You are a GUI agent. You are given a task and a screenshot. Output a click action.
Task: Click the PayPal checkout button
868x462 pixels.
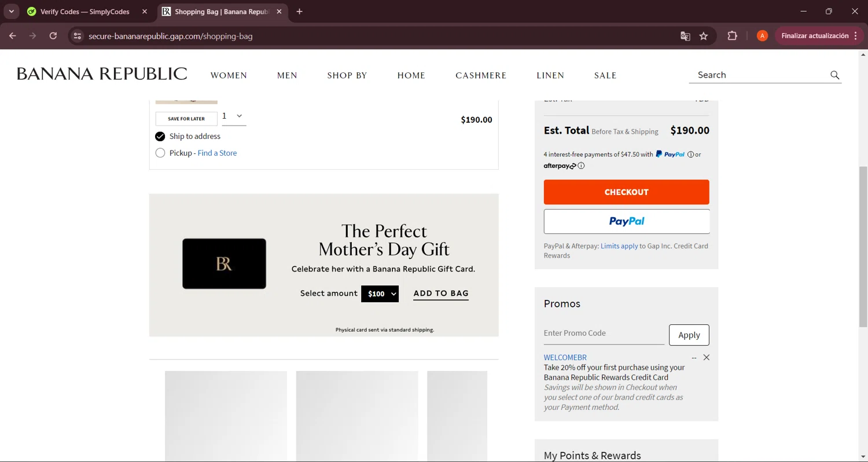627,221
